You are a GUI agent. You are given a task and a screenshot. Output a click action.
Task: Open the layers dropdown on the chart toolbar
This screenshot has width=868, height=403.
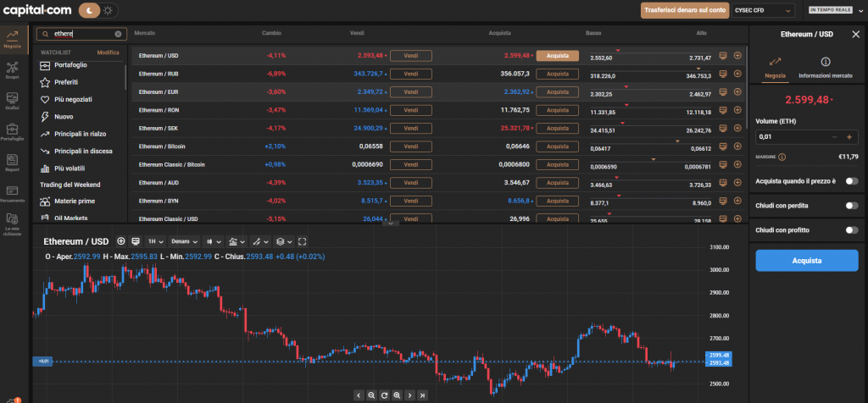(x=284, y=241)
